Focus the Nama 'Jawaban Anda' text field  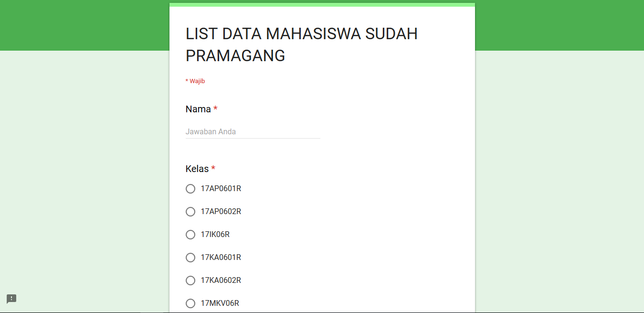(x=253, y=131)
